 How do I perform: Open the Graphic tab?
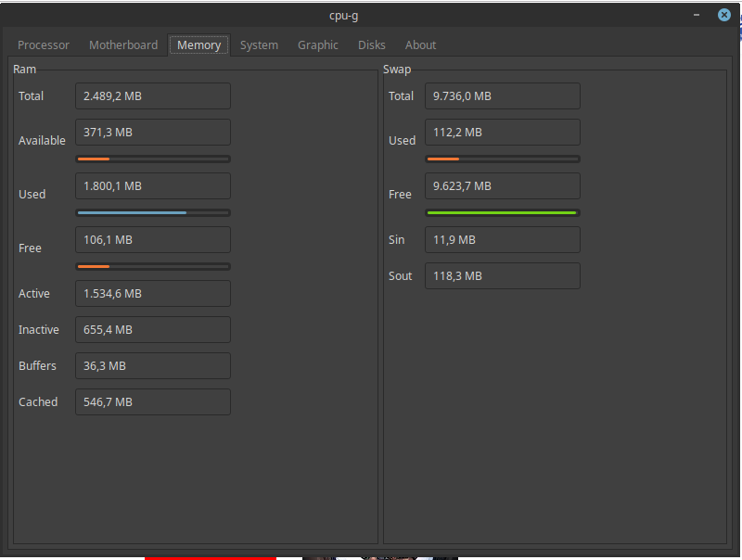click(317, 45)
